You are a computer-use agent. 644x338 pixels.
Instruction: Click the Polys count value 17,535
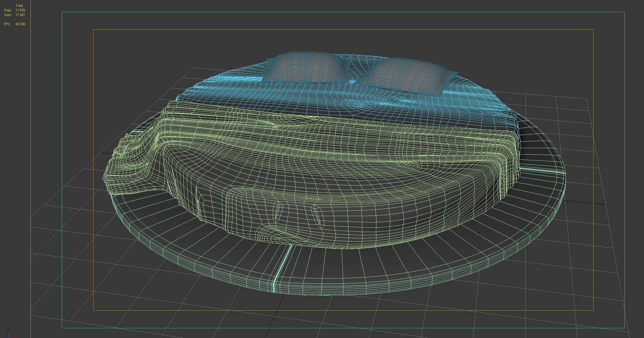point(20,10)
